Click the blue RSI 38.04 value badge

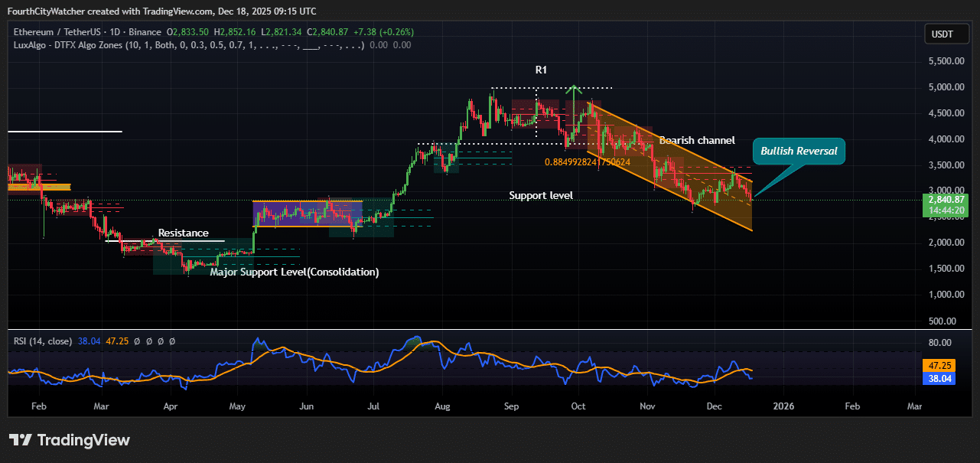tap(939, 378)
